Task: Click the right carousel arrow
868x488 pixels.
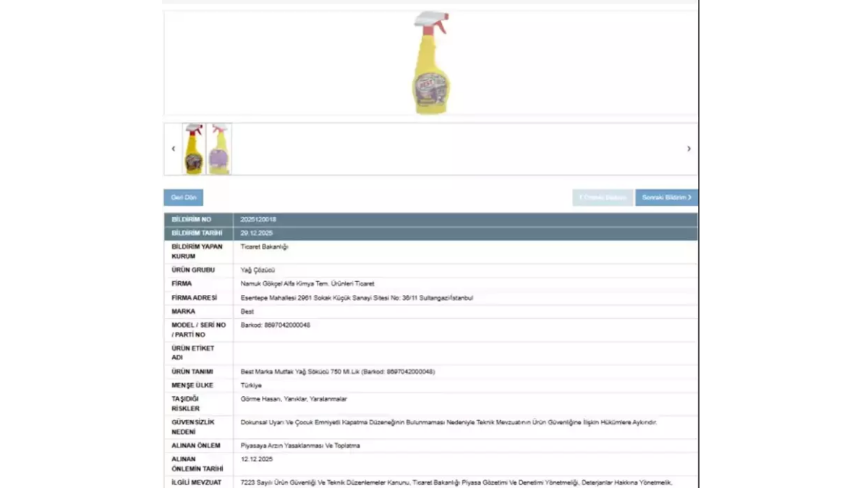Action: pyautogui.click(x=689, y=149)
